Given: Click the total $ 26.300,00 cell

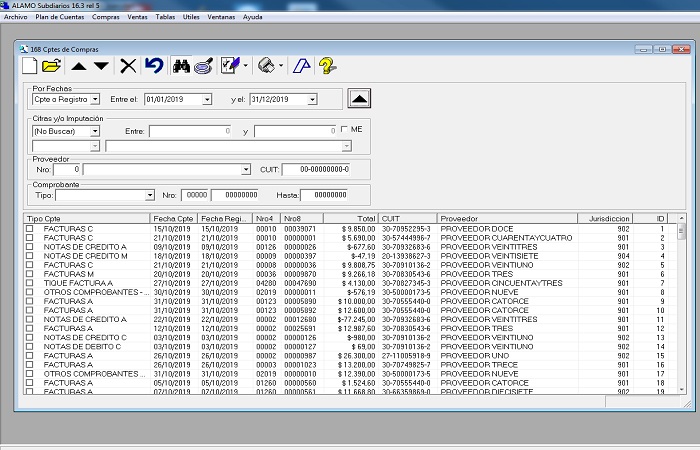Looking at the screenshot, I should click(357, 356).
